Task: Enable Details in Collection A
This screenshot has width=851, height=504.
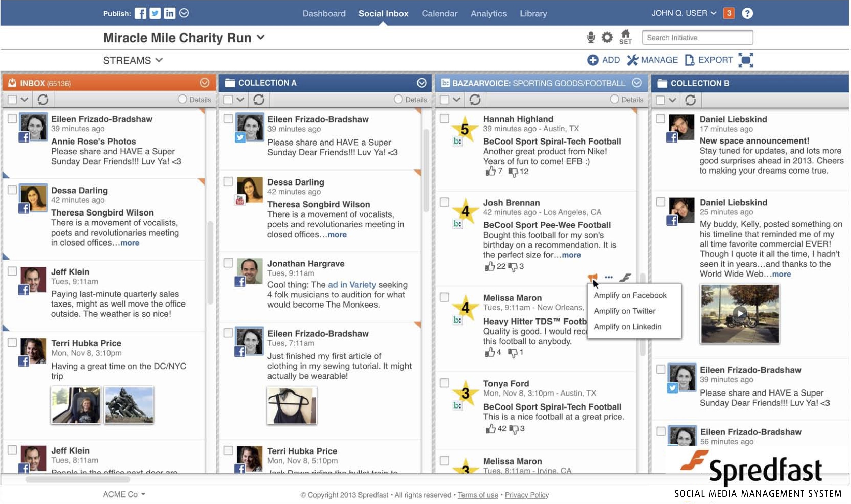Action: (398, 99)
